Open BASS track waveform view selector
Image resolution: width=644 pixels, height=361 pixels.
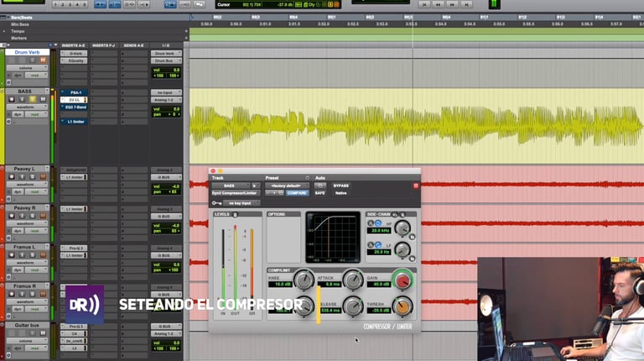pyautogui.click(x=27, y=107)
